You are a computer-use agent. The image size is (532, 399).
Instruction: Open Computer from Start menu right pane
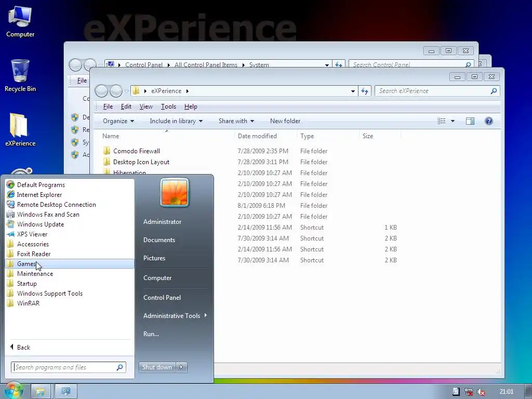(x=157, y=278)
